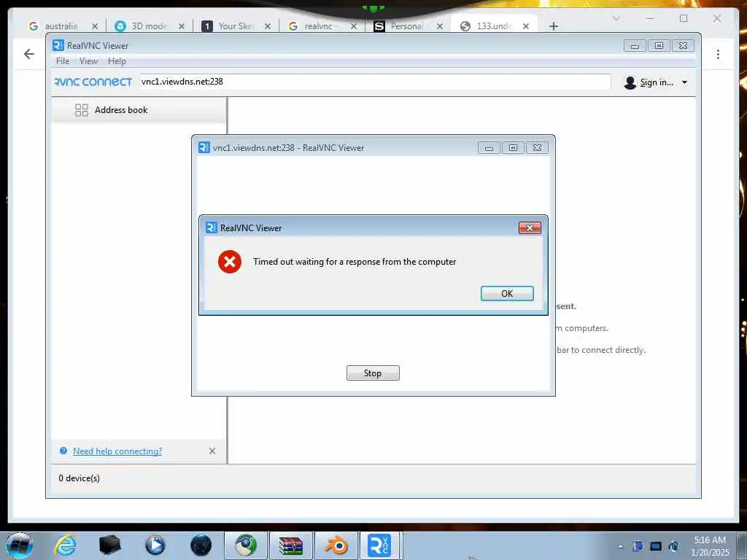
Task: Select RealVNC Viewer taskbar button
Action: click(x=380, y=545)
